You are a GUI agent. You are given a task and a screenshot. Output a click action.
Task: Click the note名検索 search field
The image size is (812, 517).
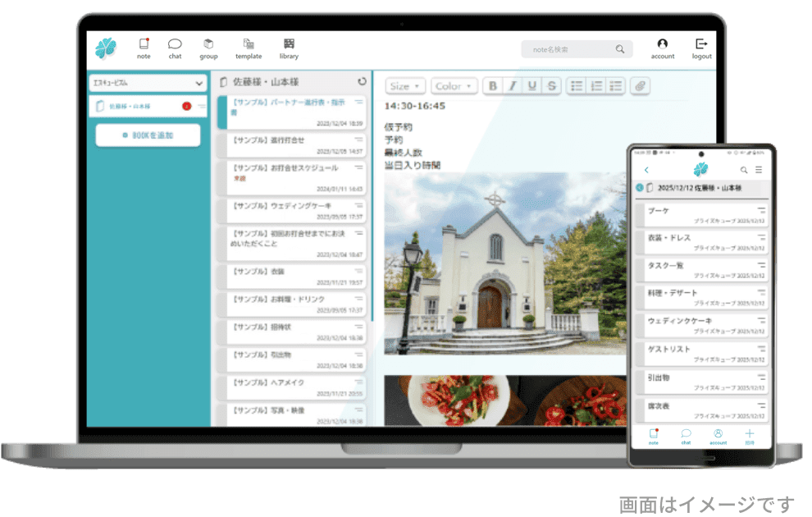point(574,49)
